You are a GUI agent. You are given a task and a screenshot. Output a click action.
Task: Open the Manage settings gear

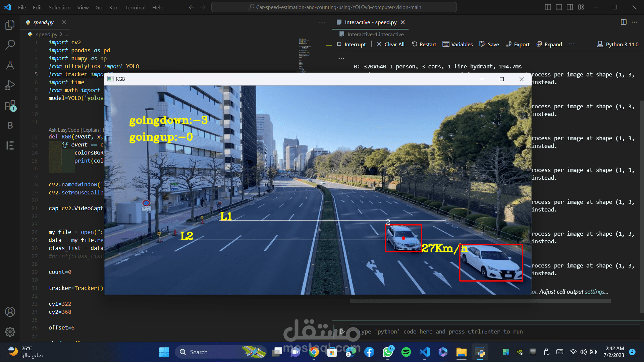point(10,332)
